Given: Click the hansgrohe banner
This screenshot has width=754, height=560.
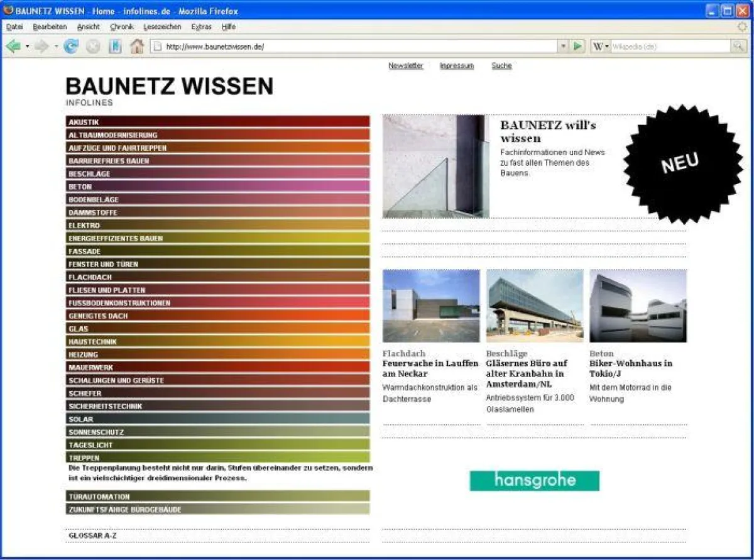Looking at the screenshot, I should click(534, 481).
